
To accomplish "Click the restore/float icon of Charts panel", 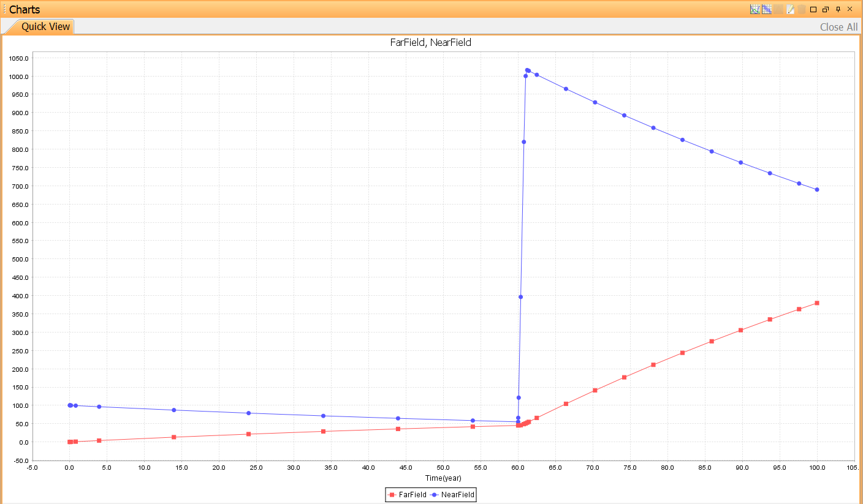I will click(826, 9).
